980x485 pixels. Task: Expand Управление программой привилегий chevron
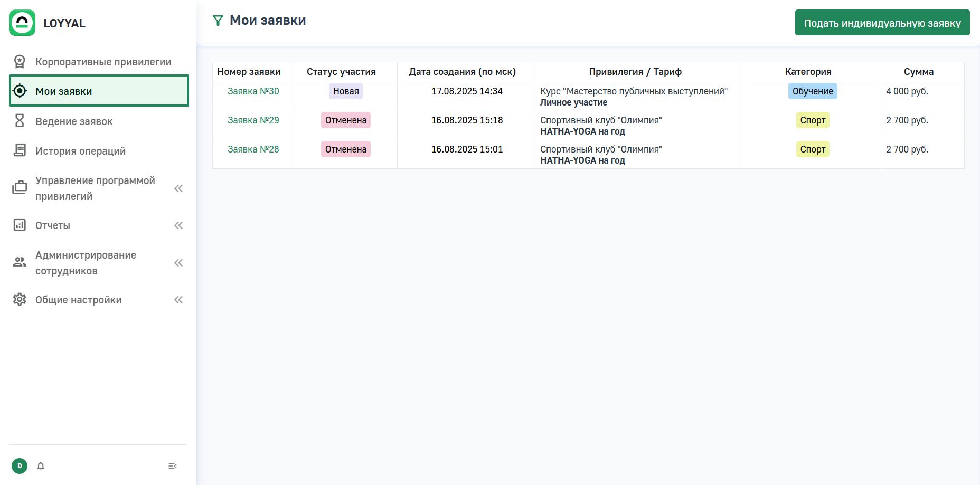pyautogui.click(x=178, y=188)
